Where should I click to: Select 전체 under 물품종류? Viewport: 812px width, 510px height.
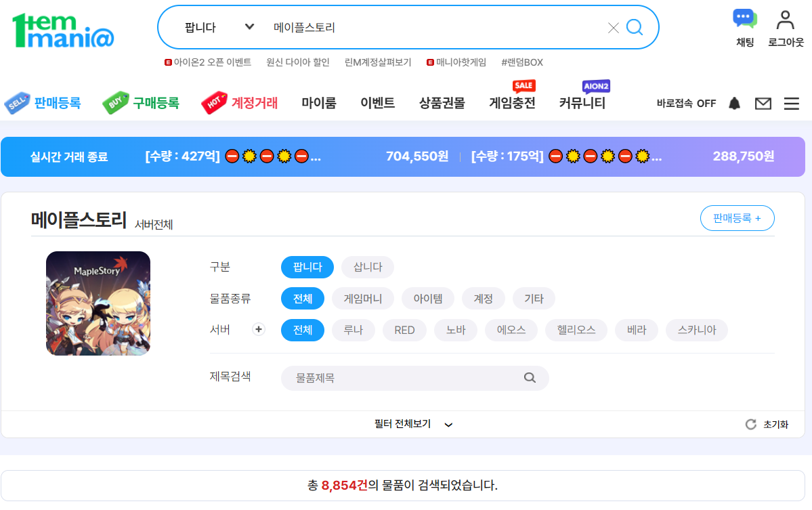coord(303,299)
